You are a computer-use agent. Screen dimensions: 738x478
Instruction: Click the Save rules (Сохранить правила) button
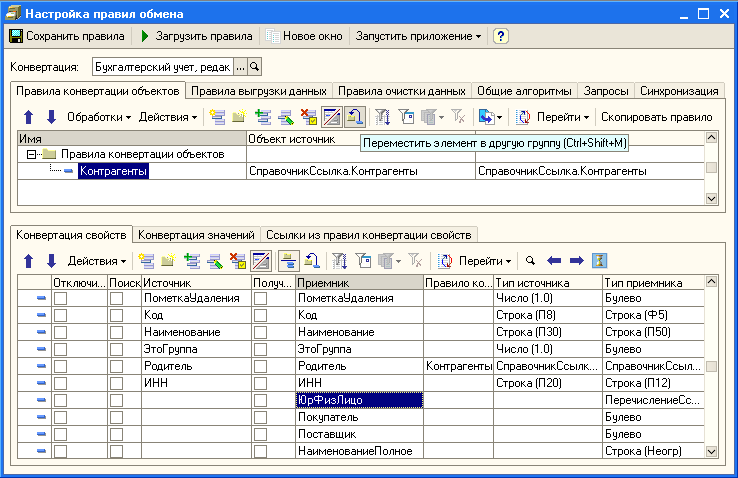pyautogui.click(x=67, y=36)
